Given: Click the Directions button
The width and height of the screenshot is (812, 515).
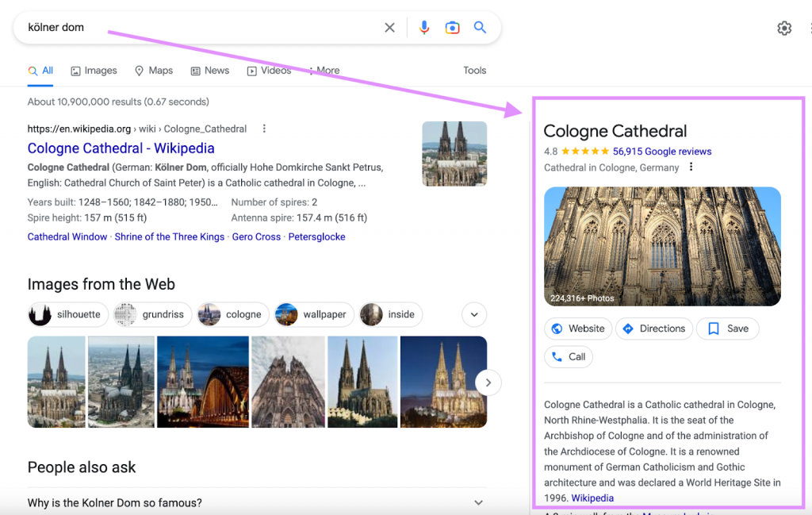Looking at the screenshot, I should pos(654,329).
